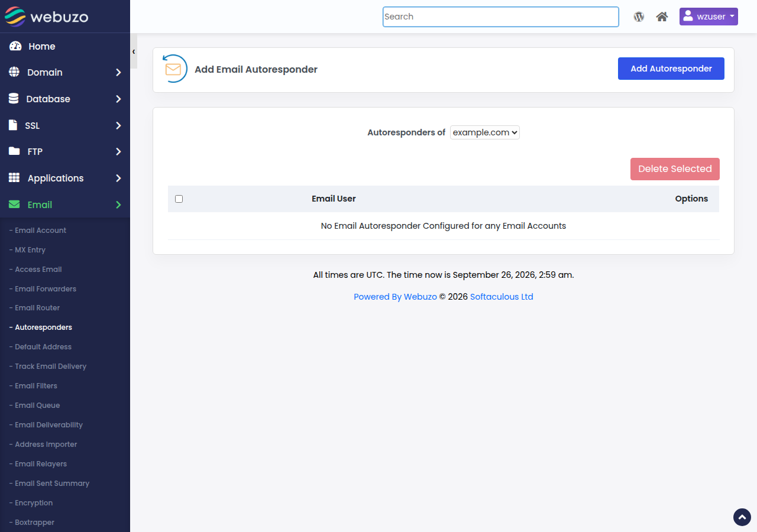Open the wzuser account dropdown

(x=709, y=17)
